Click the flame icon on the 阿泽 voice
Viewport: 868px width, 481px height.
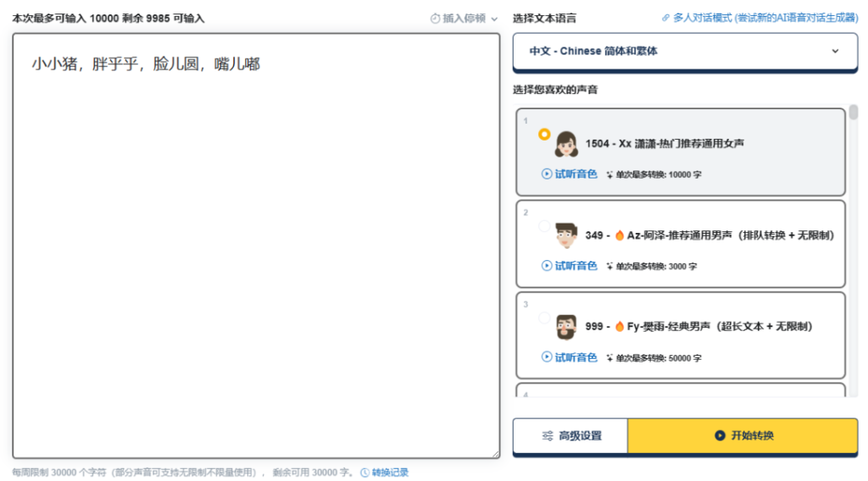click(x=620, y=235)
